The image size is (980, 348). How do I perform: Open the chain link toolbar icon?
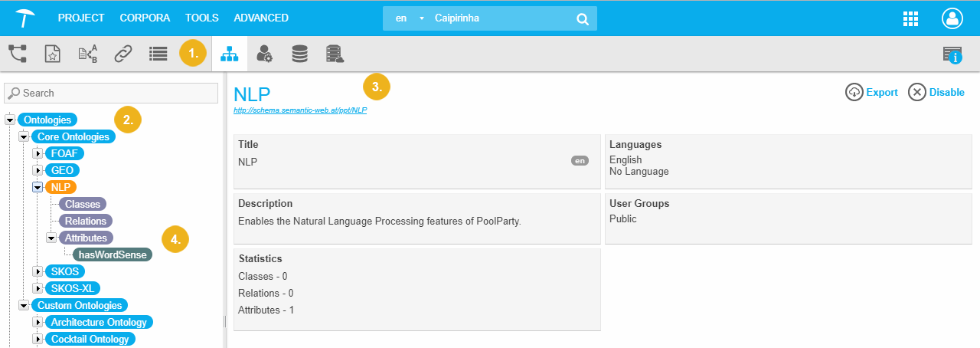point(123,54)
